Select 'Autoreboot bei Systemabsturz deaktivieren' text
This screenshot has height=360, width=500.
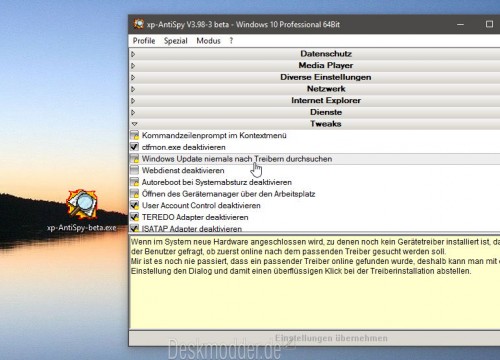217,182
